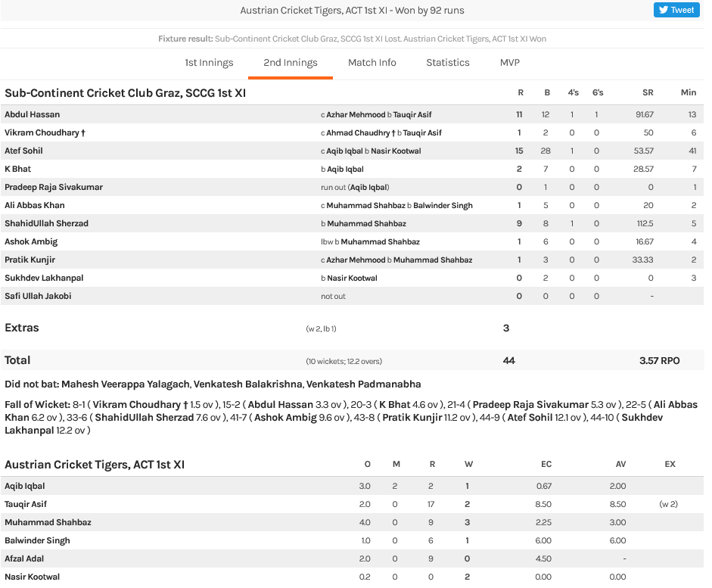Viewport: 712px width, 588px height.
Task: Open Pradeep Raja Sivakumar batting entry
Action: pos(54,187)
